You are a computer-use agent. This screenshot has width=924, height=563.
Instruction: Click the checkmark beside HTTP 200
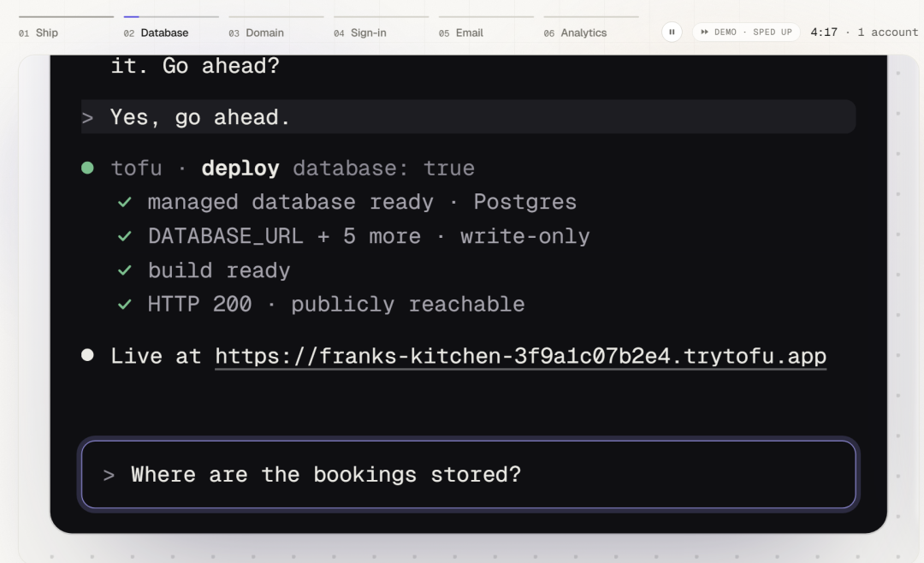(124, 305)
